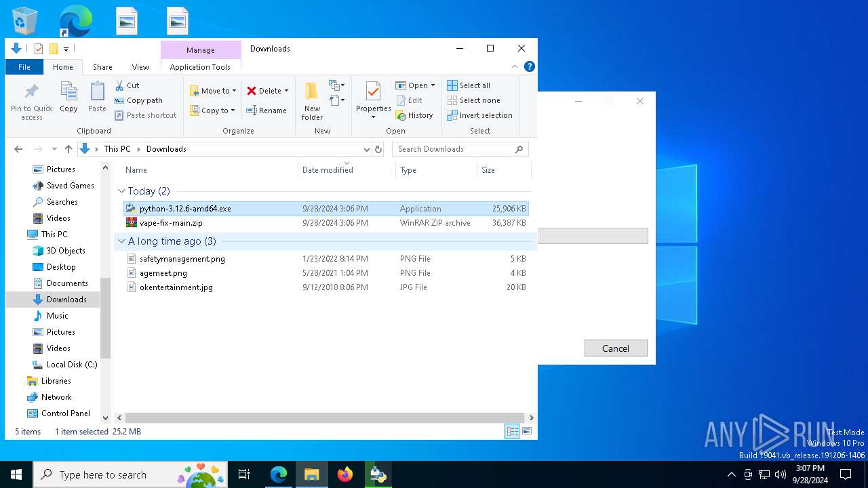The height and width of the screenshot is (488, 868).
Task: Refresh the Downloads folder
Action: (x=378, y=149)
